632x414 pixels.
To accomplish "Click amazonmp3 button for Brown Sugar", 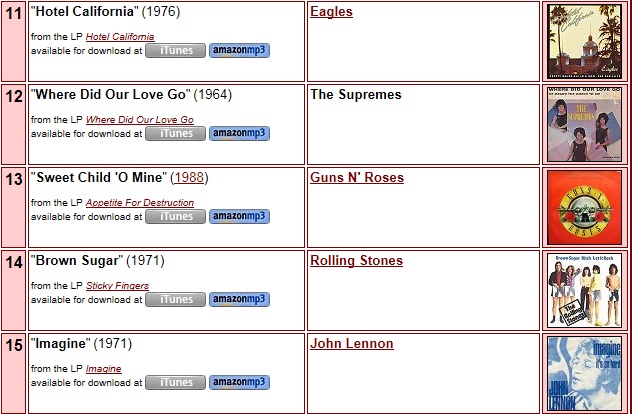I will [x=239, y=299].
